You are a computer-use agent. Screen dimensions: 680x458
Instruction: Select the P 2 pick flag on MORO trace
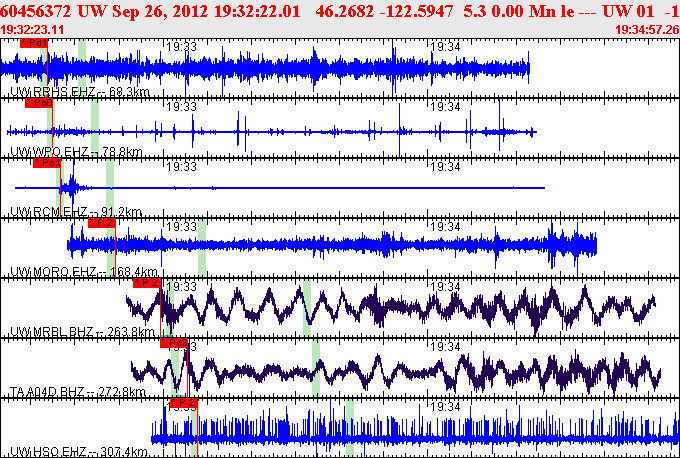[102, 223]
